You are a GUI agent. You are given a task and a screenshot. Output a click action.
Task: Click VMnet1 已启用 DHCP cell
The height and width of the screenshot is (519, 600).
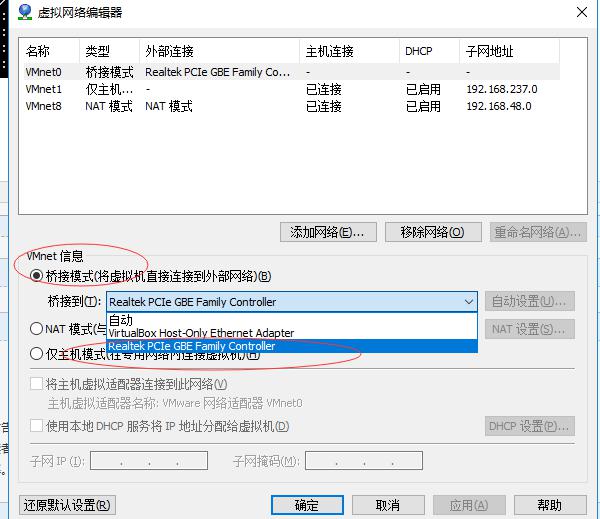point(423,89)
